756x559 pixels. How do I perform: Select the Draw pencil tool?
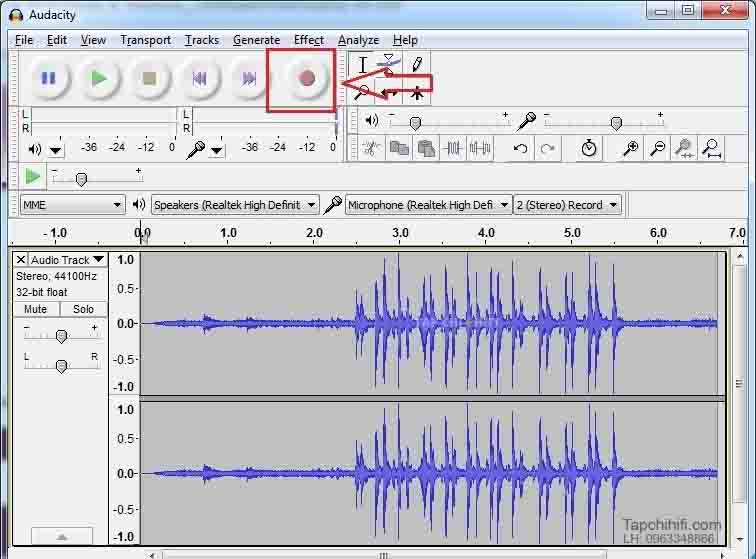(417, 64)
